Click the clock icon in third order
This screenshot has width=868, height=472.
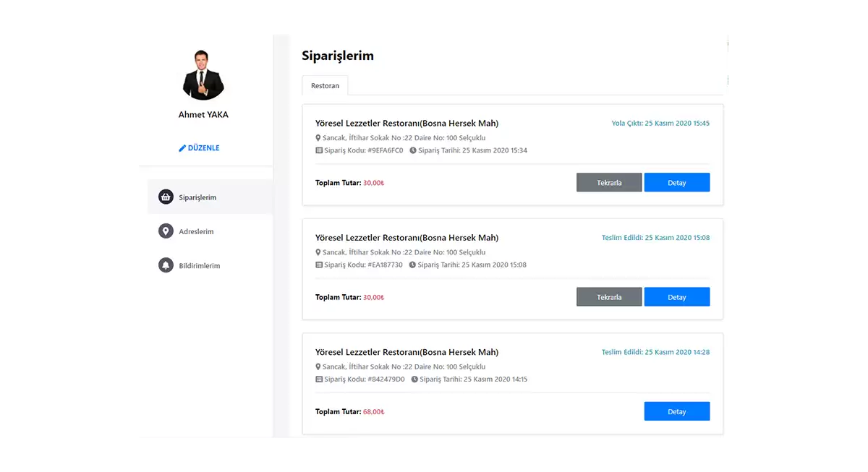click(x=414, y=379)
